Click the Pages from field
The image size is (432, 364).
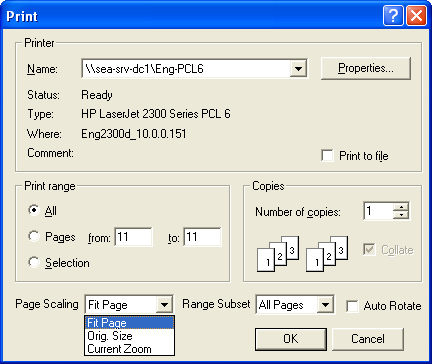(x=133, y=237)
